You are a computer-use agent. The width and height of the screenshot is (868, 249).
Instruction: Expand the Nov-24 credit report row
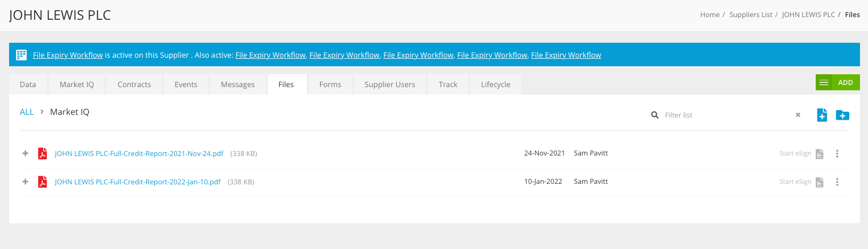[x=25, y=153]
